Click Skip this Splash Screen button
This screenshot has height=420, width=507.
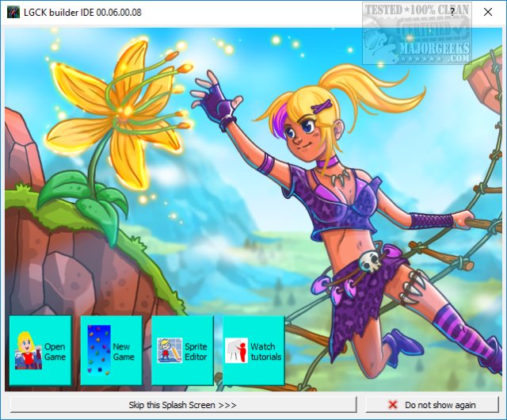(183, 405)
